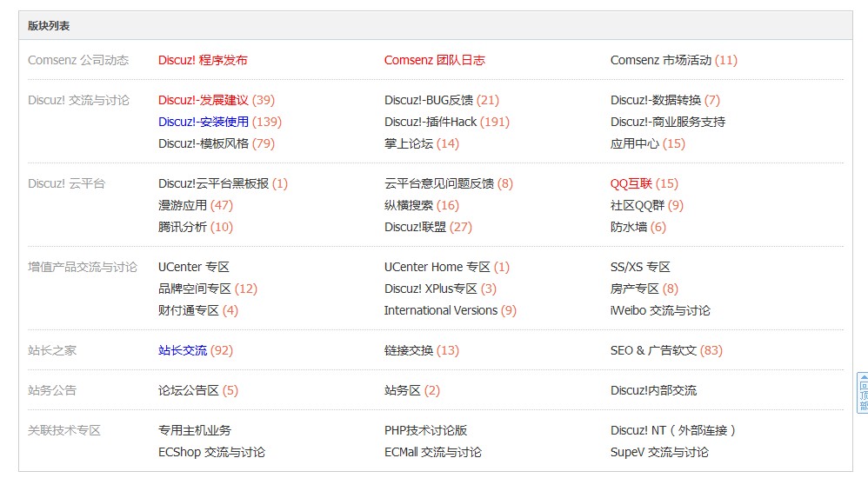Image resolution: width=868 pixels, height=478 pixels.
Task: Open 云平台意见问题反馈 board
Action: click(439, 183)
